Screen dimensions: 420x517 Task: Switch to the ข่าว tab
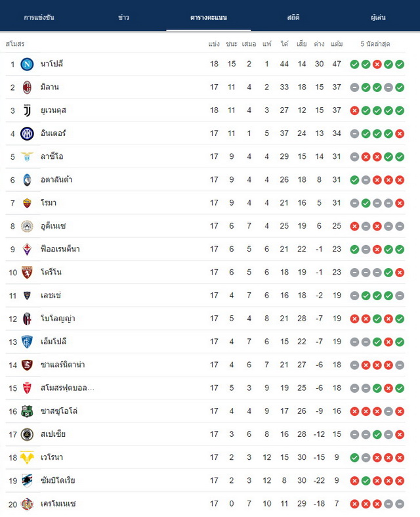click(123, 17)
